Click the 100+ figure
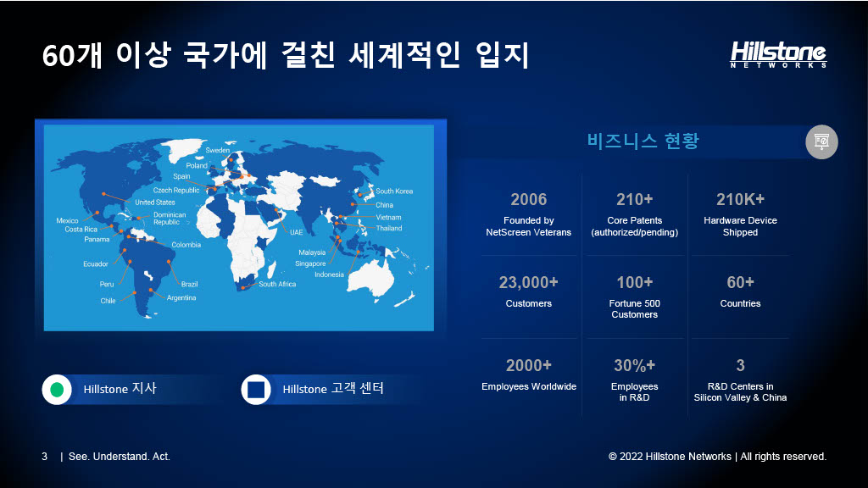 (634, 282)
